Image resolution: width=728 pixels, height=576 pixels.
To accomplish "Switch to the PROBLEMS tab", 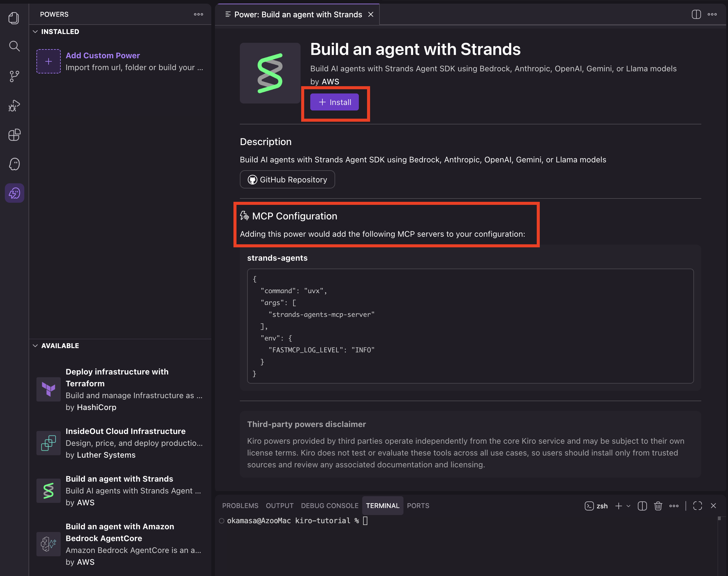I will 240,506.
